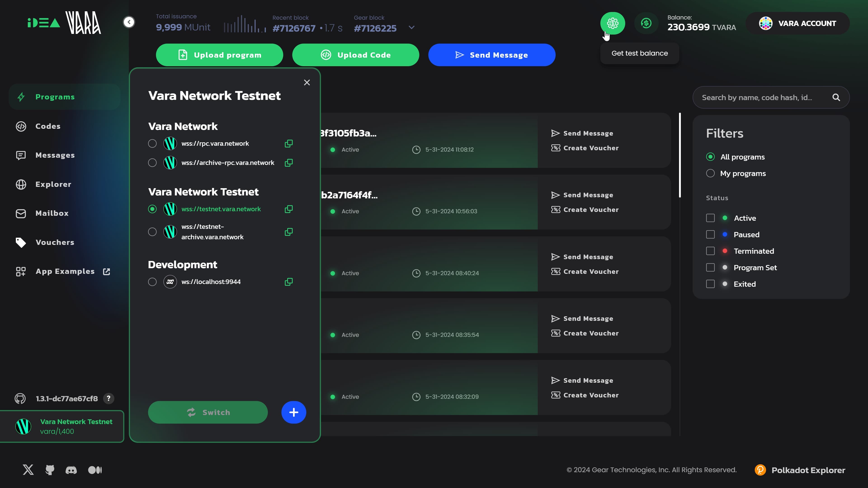Image resolution: width=868 pixels, height=488 pixels.
Task: Click the dollar transfer balance icon
Action: tap(646, 23)
